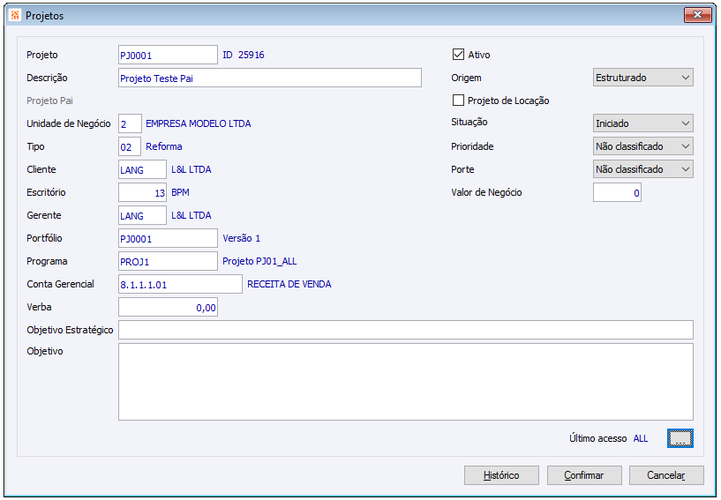This screenshot has height=500, width=721.
Task: Close the Projetos window
Action: [697, 15]
